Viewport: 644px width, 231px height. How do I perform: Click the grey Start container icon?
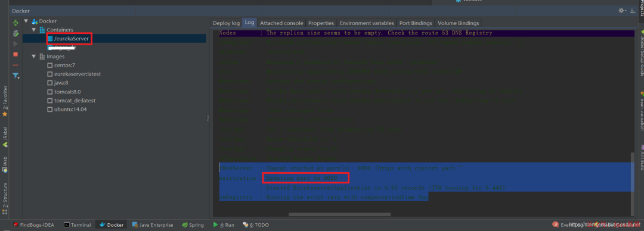pos(16,43)
